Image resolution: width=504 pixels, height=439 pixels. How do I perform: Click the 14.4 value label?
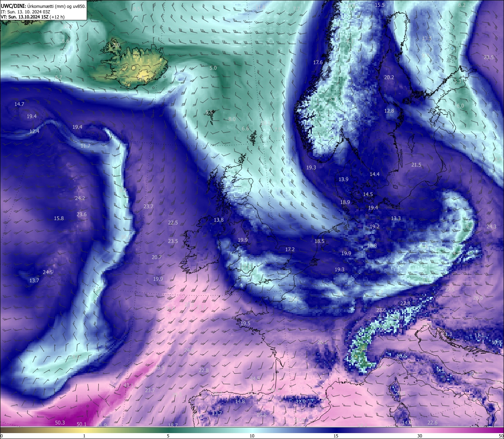pyautogui.click(x=374, y=174)
